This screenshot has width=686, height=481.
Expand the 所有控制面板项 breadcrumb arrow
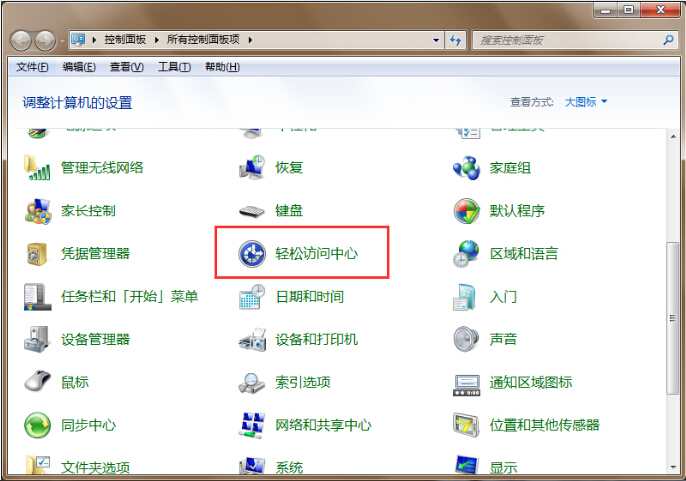(250, 40)
